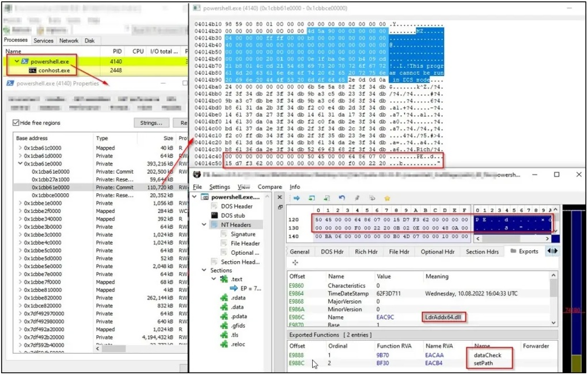Open the Settings menu in PE-bear

click(219, 186)
